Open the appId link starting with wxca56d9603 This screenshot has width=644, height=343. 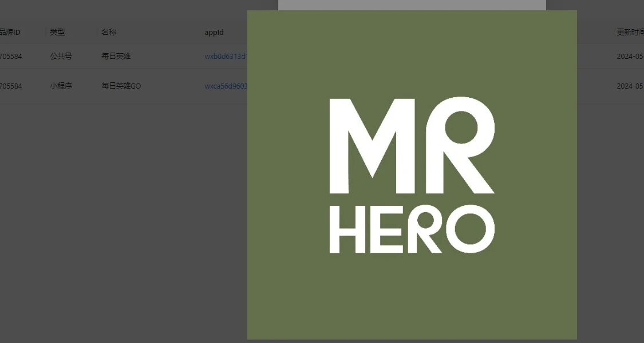click(226, 86)
